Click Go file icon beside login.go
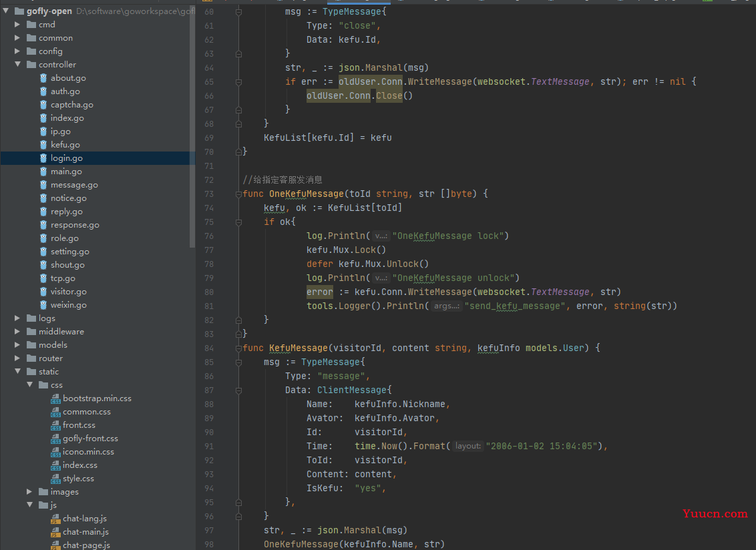The image size is (756, 550). [43, 158]
